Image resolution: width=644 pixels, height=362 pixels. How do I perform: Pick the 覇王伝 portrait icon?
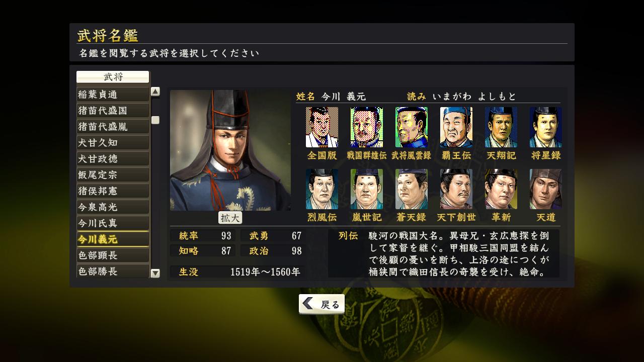click(456, 127)
